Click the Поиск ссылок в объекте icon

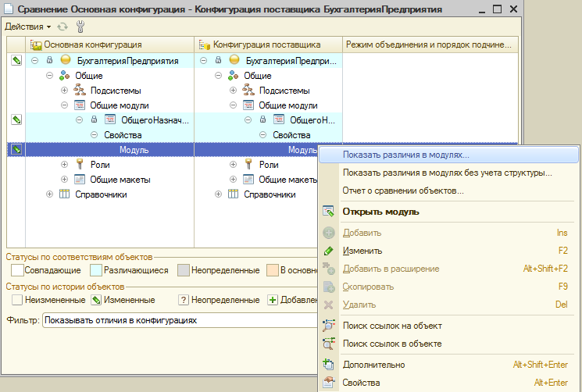coord(328,344)
